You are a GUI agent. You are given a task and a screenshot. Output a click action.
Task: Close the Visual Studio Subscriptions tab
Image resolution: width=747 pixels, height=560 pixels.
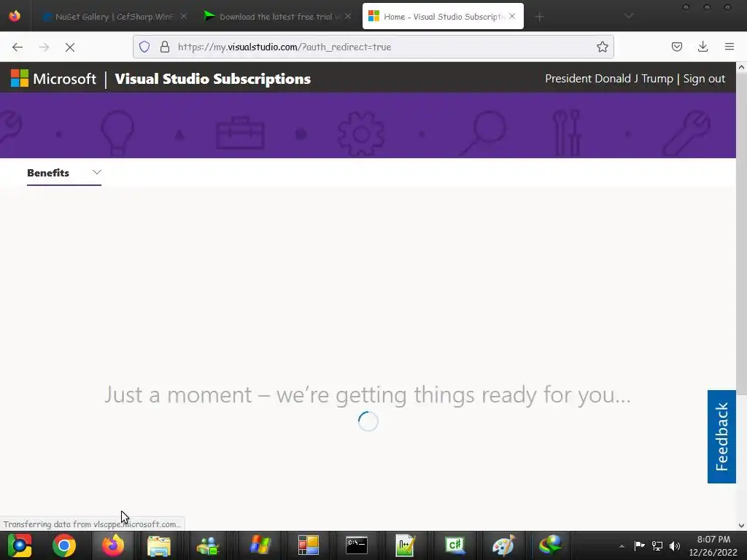(x=511, y=16)
